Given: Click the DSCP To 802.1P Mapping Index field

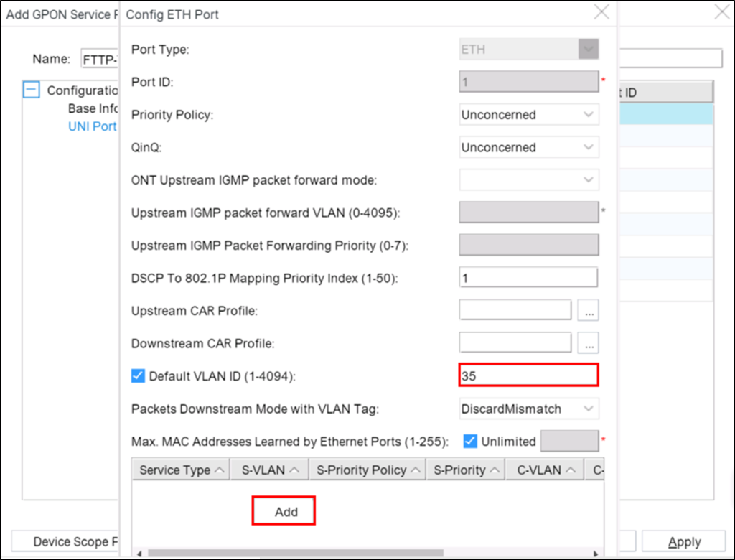Looking at the screenshot, I should click(x=528, y=277).
